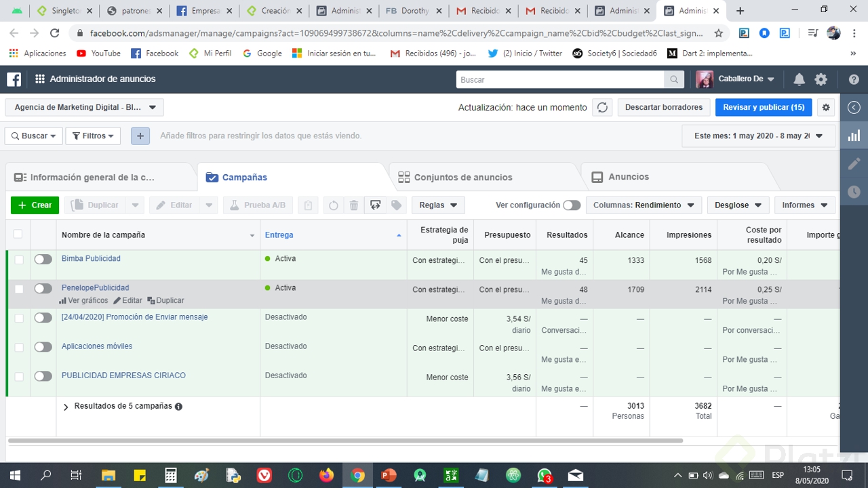The height and width of the screenshot is (488, 868).
Task: Open Firefox from the taskbar
Action: (326, 475)
